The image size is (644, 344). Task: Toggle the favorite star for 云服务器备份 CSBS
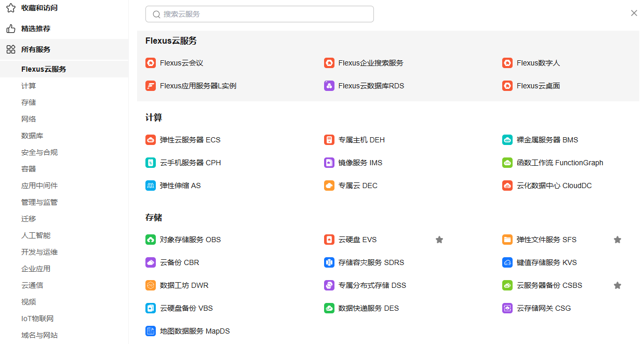618,285
